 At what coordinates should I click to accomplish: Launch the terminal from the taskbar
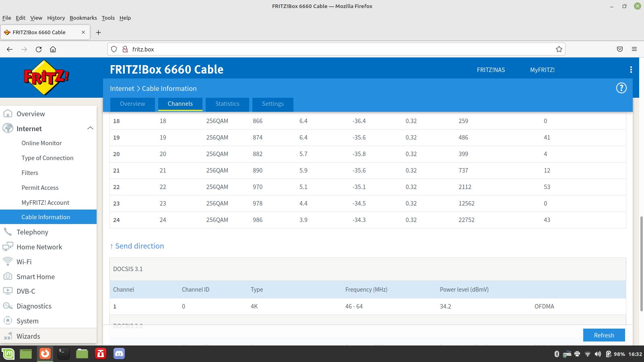(63, 354)
